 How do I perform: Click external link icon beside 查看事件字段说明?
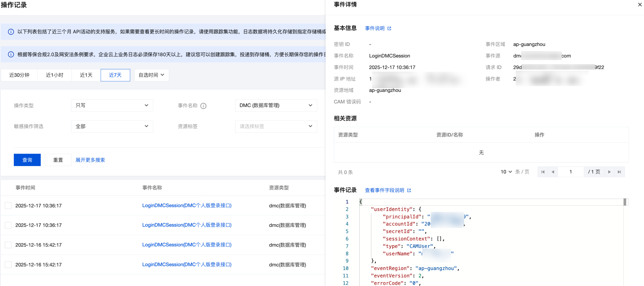point(409,190)
